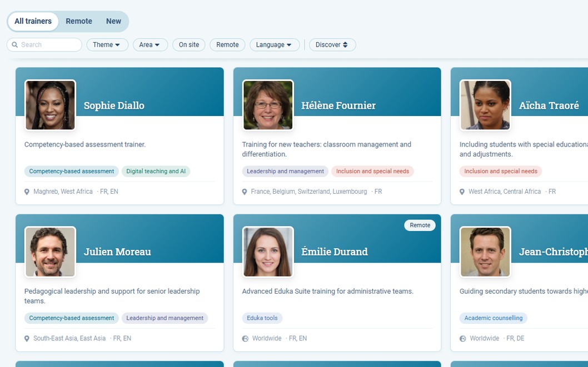The width and height of the screenshot is (588, 367).
Task: Click globe icon on Émilie Durand card
Action: click(245, 339)
